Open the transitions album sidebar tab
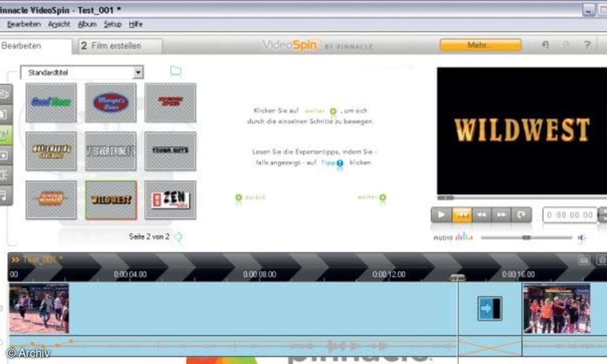 (x=6, y=114)
